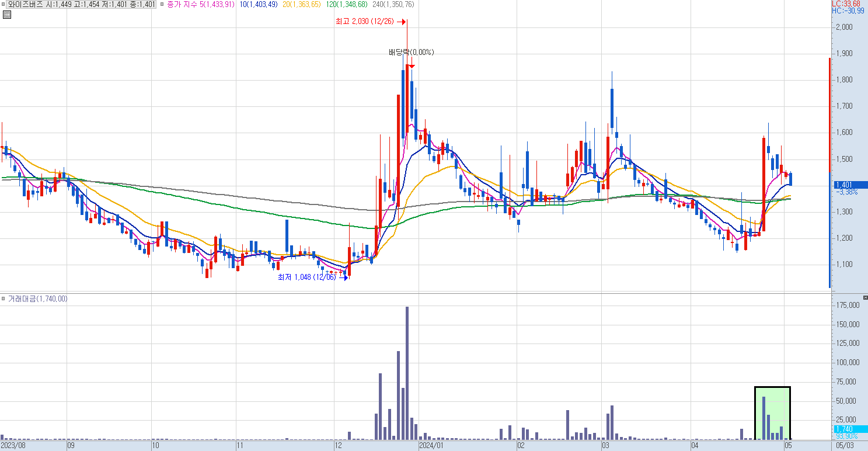Open the data table grid icon
868x451 pixels.
6,15
